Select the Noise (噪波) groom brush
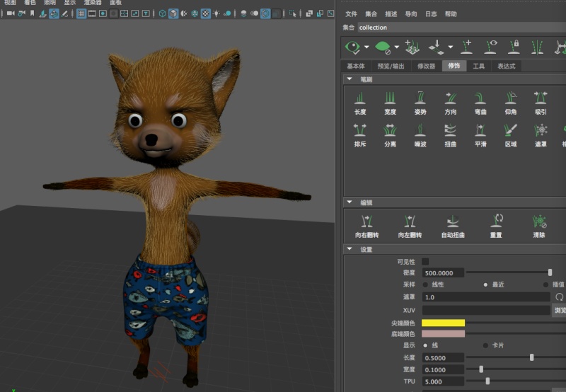566x392 pixels. 420,135
